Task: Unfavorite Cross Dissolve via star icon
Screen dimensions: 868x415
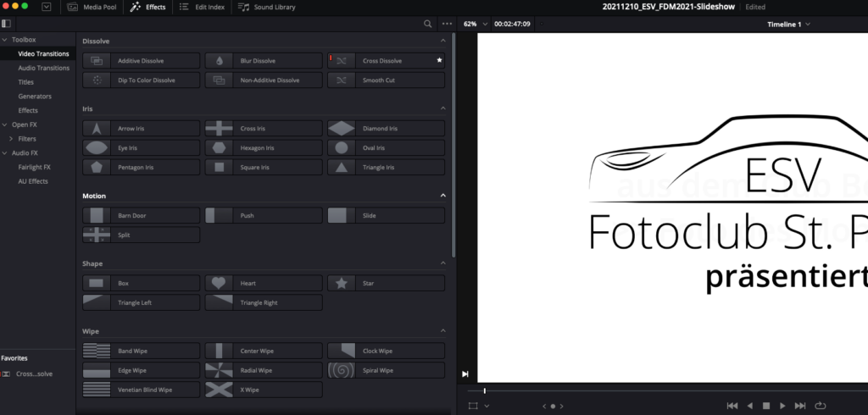Action: pyautogui.click(x=440, y=60)
